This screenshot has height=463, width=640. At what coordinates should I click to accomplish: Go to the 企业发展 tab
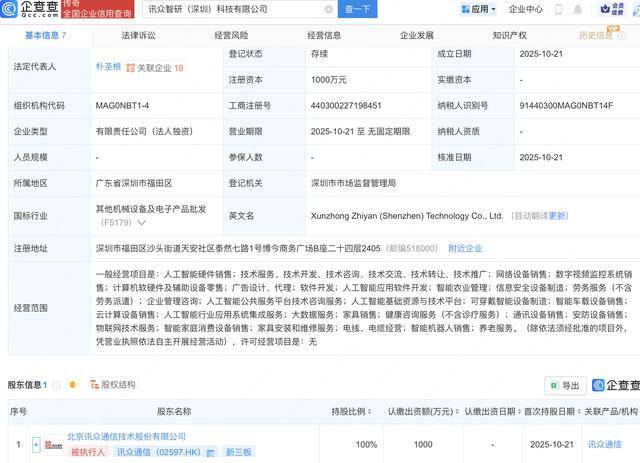[x=416, y=34]
